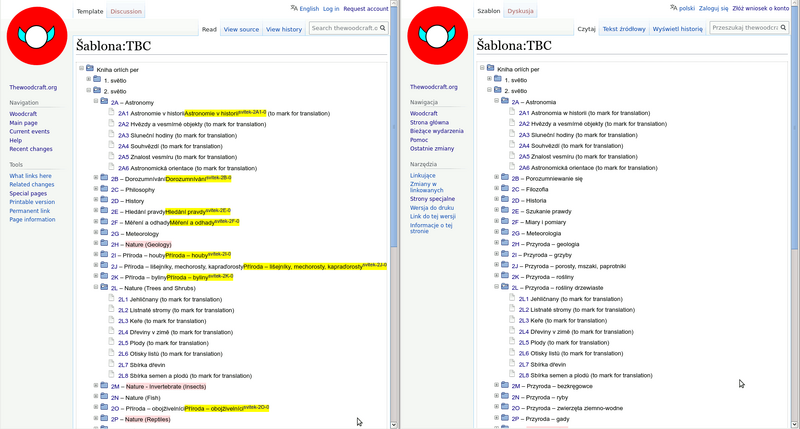The width and height of the screenshot is (800, 429).
Task: Click the Request account link
Action: click(366, 9)
